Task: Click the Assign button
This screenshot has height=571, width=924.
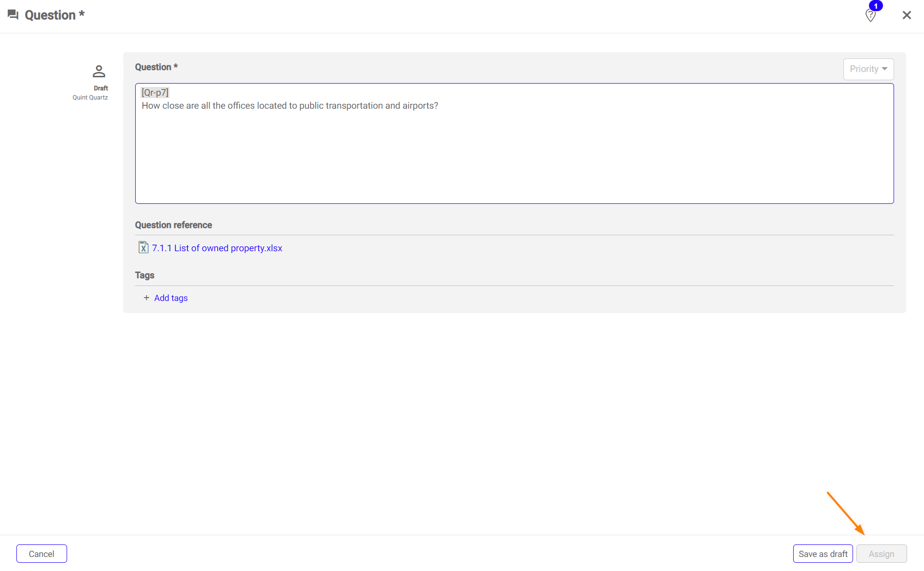Action: click(882, 554)
